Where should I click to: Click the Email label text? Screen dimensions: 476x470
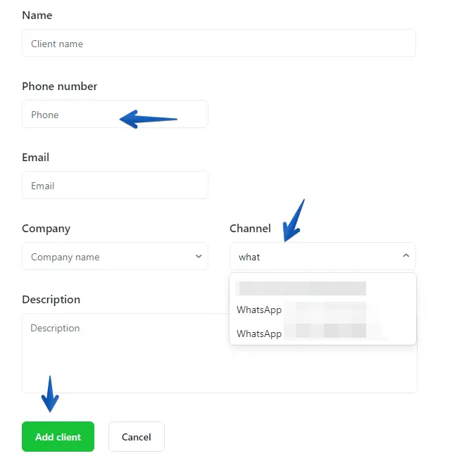click(35, 157)
